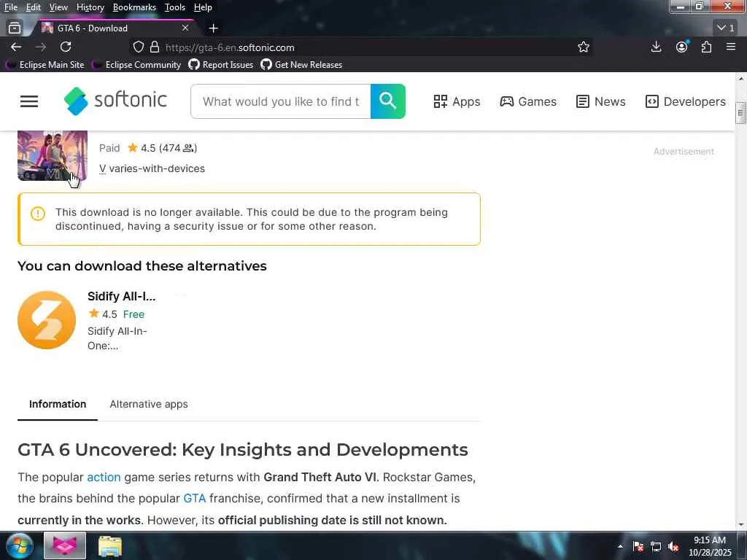The width and height of the screenshot is (747, 560).
Task: Open the Get New Releases bookmark
Action: (x=301, y=65)
